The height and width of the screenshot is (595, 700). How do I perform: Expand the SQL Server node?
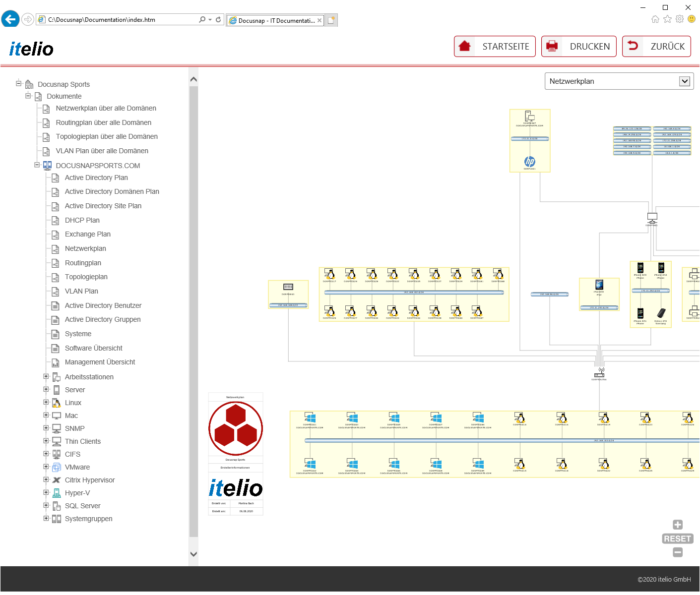tap(46, 505)
